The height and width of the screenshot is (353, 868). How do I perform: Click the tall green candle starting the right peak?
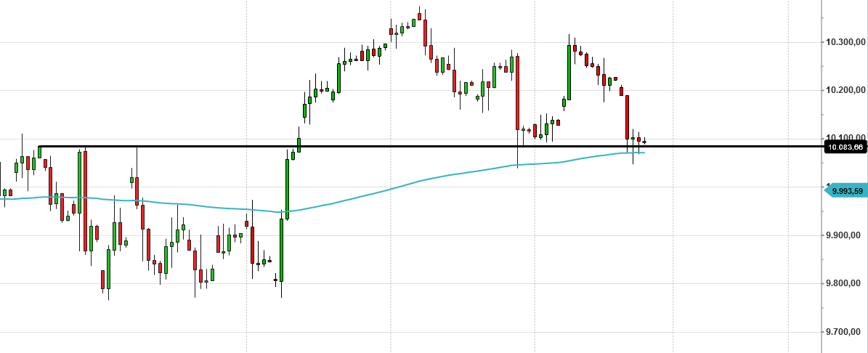pyautogui.click(x=569, y=72)
